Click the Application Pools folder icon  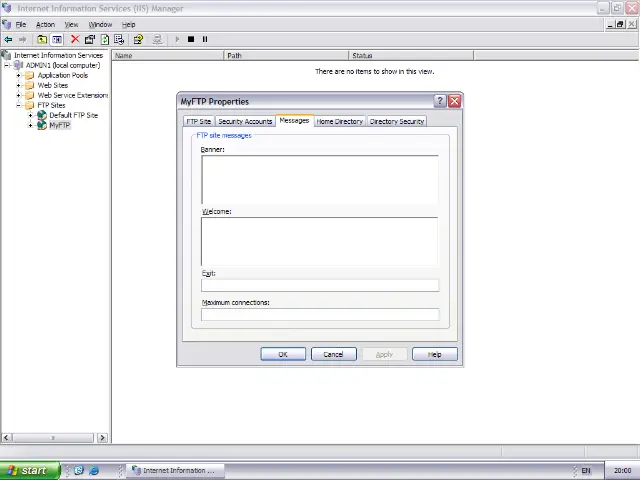29,76
